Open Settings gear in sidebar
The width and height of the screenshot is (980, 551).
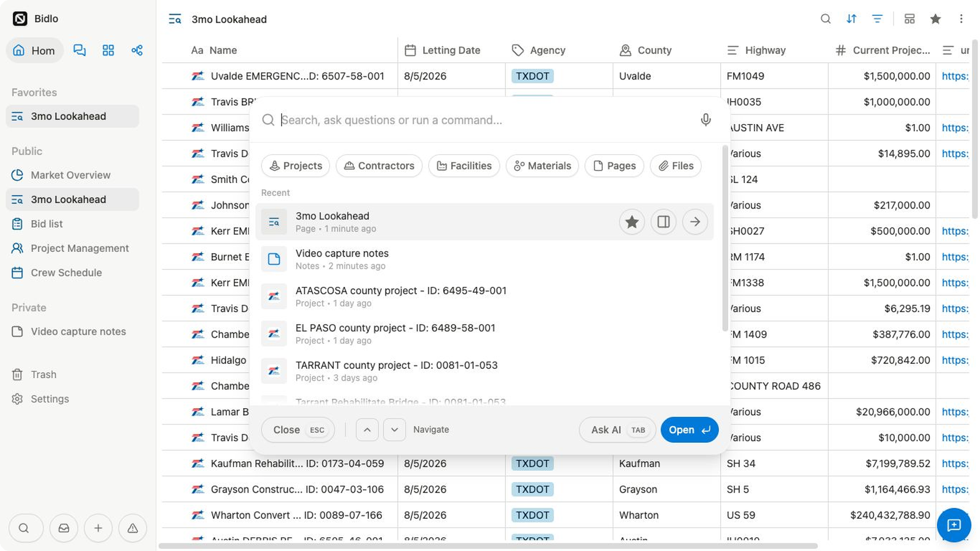coord(17,399)
